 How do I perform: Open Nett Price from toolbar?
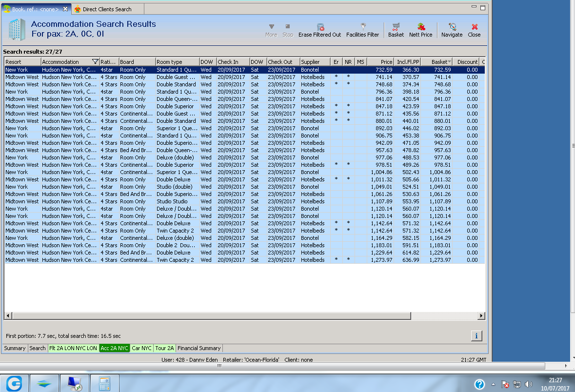coord(420,30)
